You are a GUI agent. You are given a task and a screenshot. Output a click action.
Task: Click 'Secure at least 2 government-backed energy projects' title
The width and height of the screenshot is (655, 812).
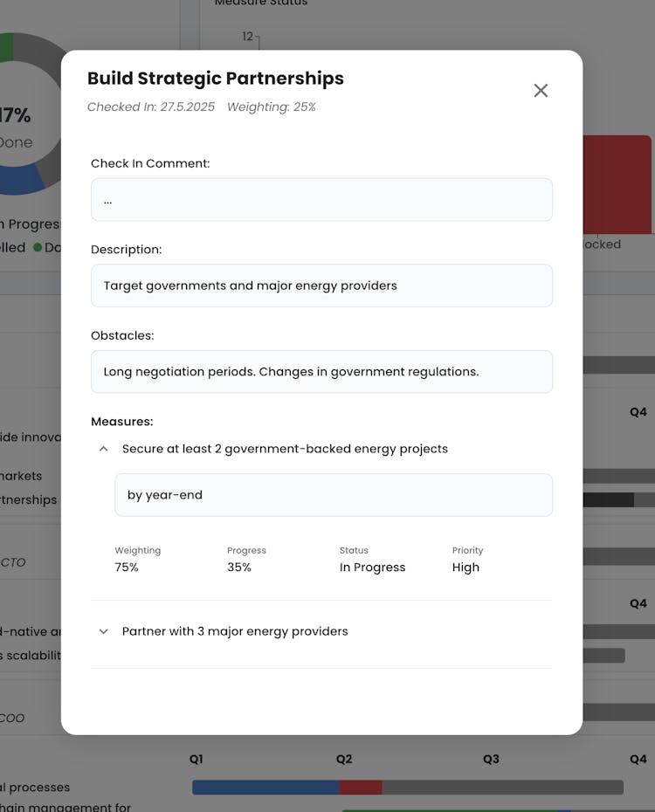point(285,449)
